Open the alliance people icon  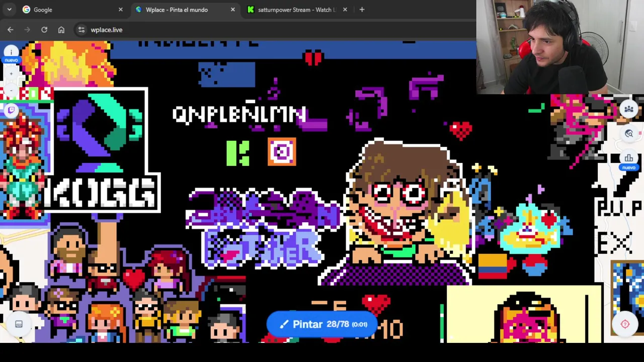[629, 109]
